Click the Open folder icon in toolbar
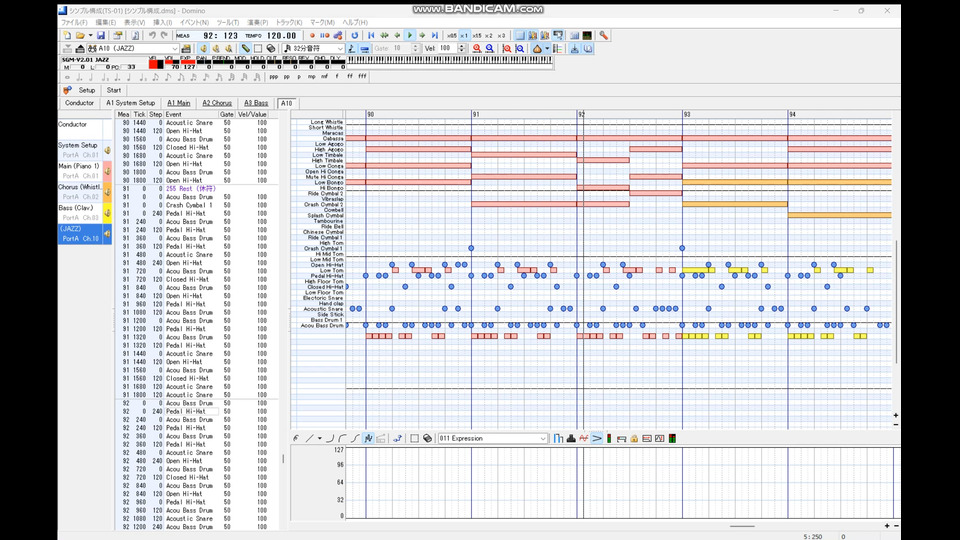960x540 pixels. pos(80,36)
